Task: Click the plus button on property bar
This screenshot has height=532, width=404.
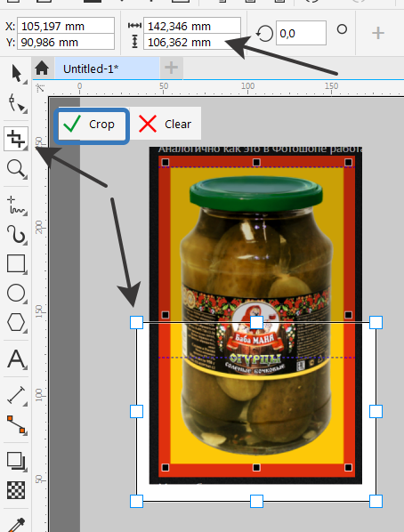Action: [x=378, y=33]
